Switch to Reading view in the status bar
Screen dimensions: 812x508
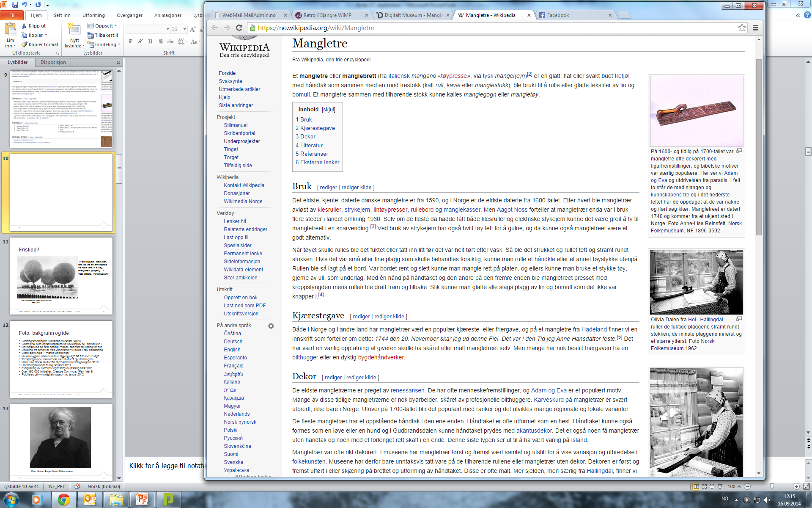pyautogui.click(x=712, y=486)
